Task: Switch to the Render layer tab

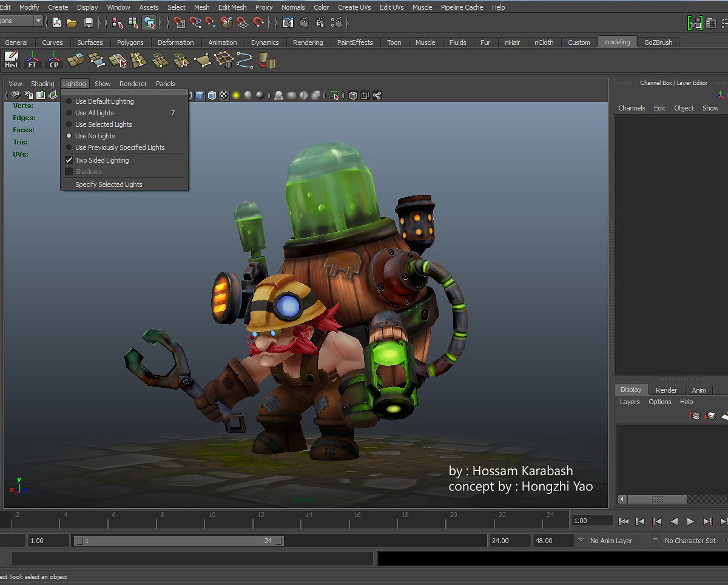Action: [666, 390]
